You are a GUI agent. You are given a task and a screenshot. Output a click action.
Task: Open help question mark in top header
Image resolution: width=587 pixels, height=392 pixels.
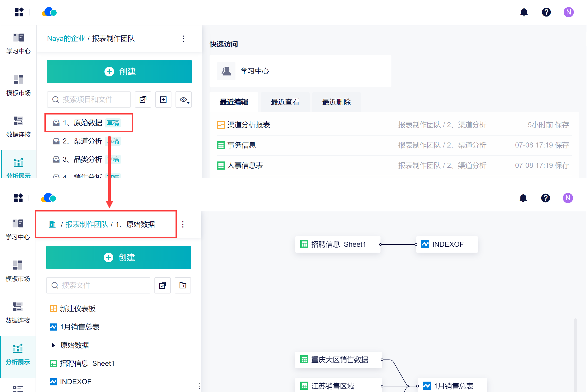(546, 12)
